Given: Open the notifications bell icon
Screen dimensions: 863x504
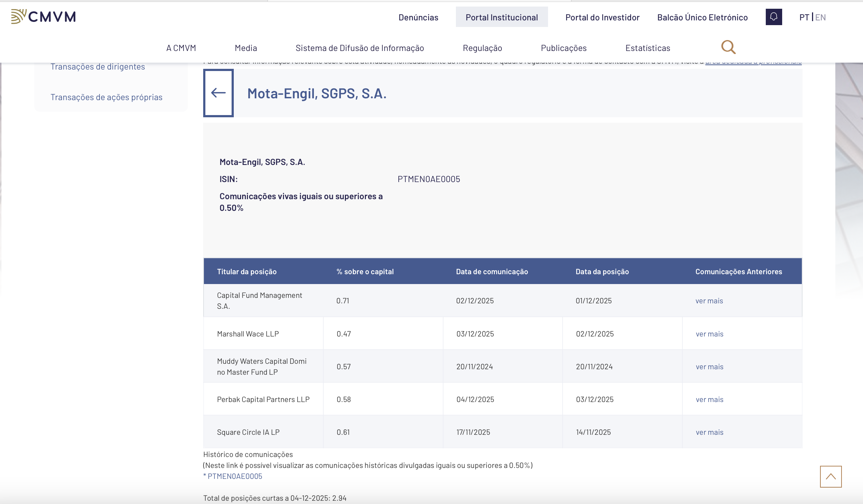Looking at the screenshot, I should [773, 17].
